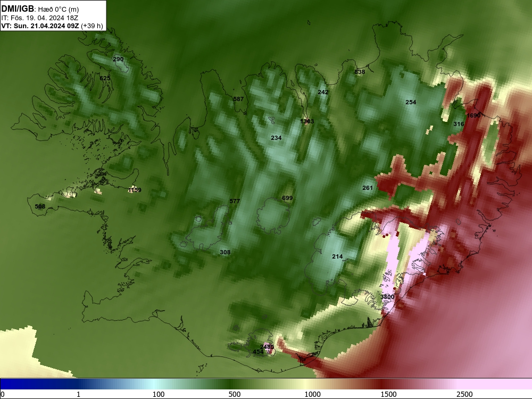Click the legend label 1

pyautogui.click(x=78, y=394)
